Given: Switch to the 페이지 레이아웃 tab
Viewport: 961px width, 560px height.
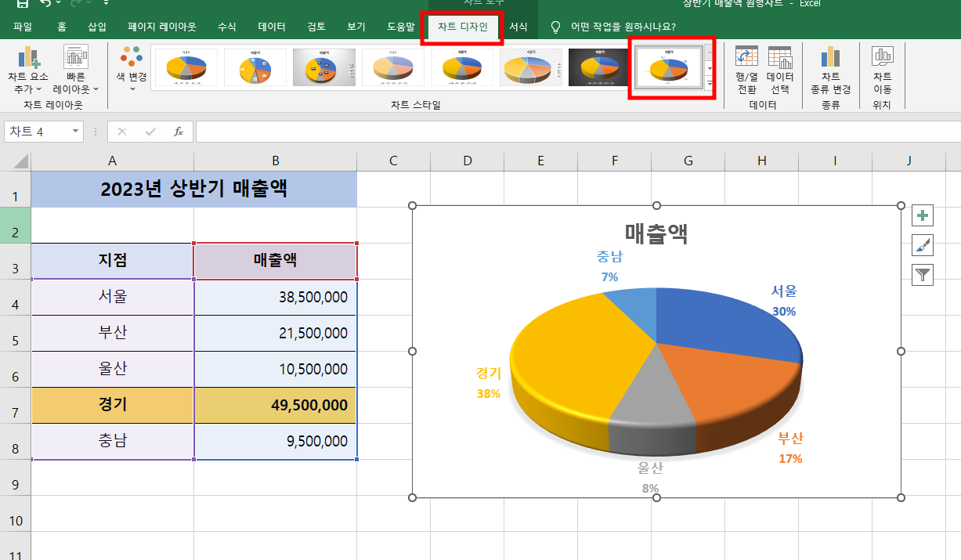Looking at the screenshot, I should (x=164, y=27).
